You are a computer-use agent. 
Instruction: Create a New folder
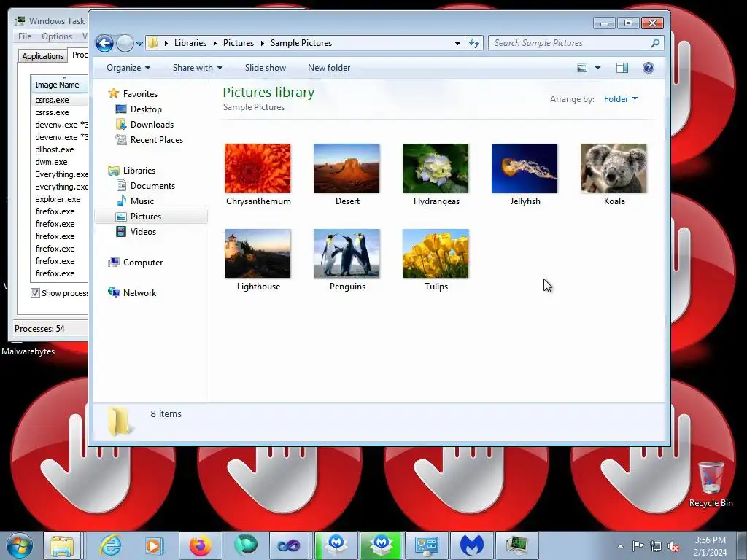click(329, 68)
